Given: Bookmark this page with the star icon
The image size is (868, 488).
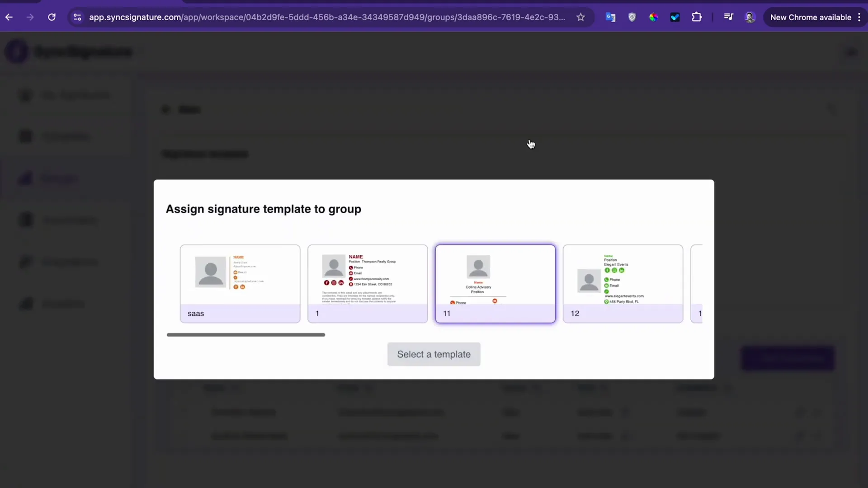Looking at the screenshot, I should click(580, 17).
